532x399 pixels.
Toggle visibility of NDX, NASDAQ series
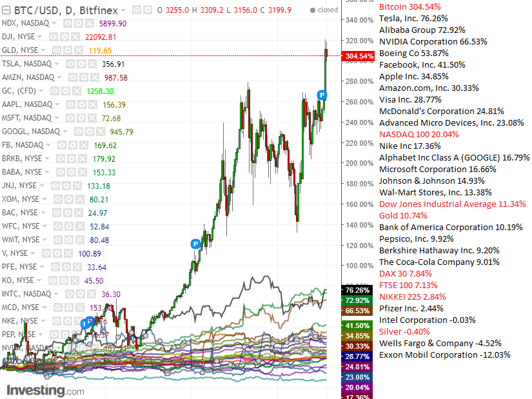pos(68,23)
